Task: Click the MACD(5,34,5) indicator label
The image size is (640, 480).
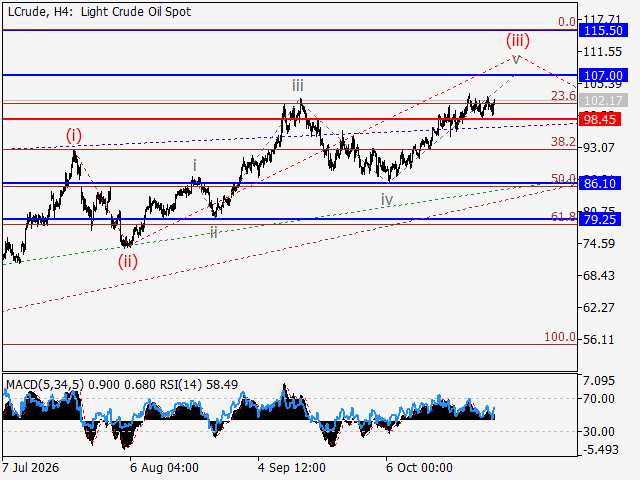Action: 45,384
